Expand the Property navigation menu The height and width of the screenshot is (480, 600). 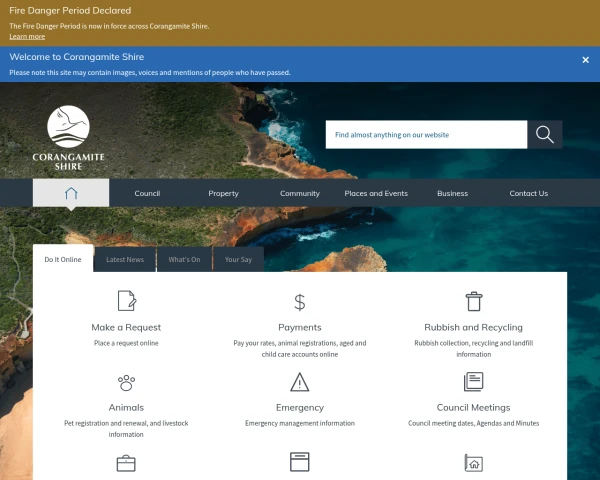(223, 193)
